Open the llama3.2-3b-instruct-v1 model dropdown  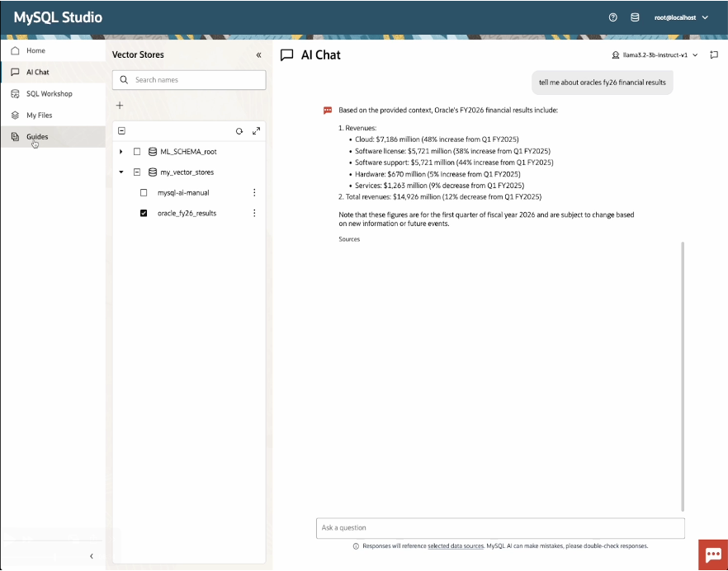pyautogui.click(x=655, y=54)
